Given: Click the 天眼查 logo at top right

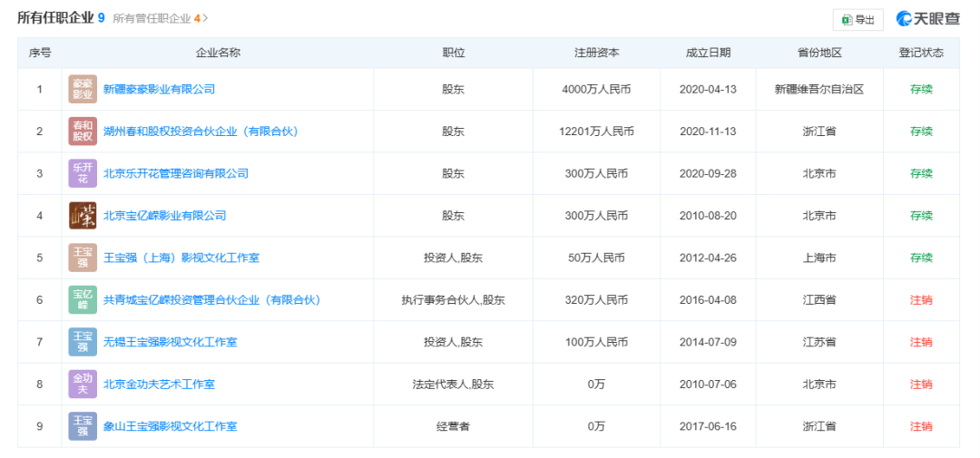Looking at the screenshot, I should pyautogui.click(x=928, y=19).
